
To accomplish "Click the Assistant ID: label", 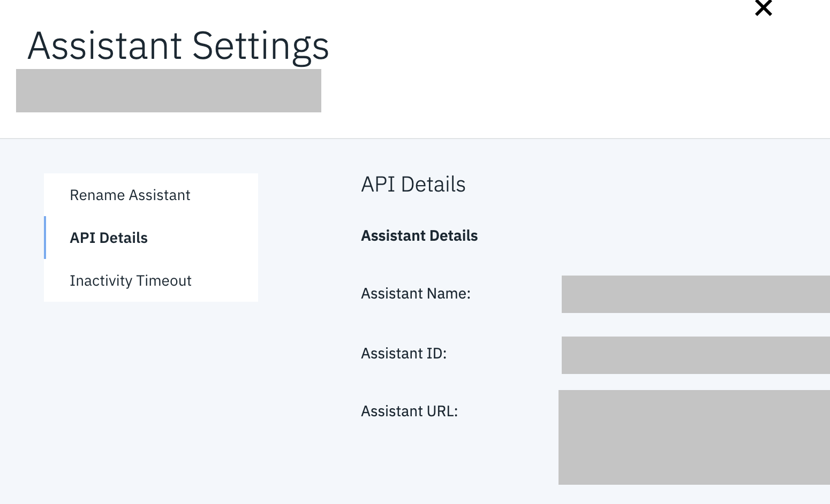I will tap(404, 354).
